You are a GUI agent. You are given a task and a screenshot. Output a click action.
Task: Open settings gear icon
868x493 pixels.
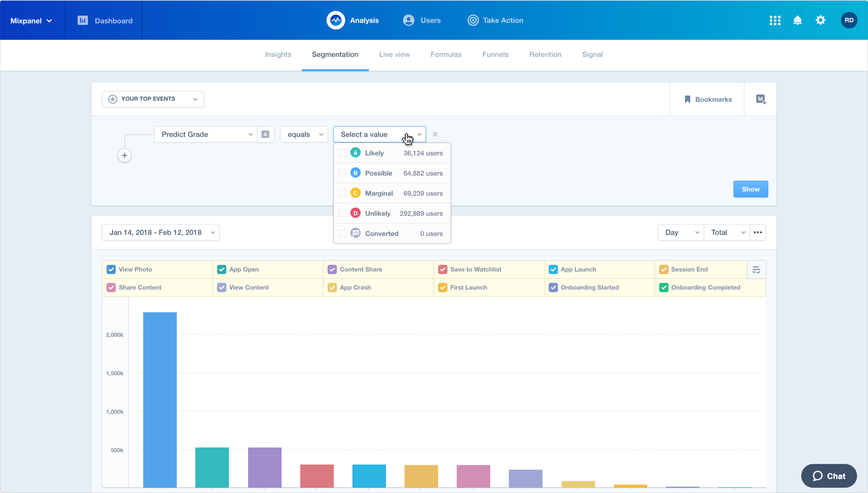tap(820, 21)
